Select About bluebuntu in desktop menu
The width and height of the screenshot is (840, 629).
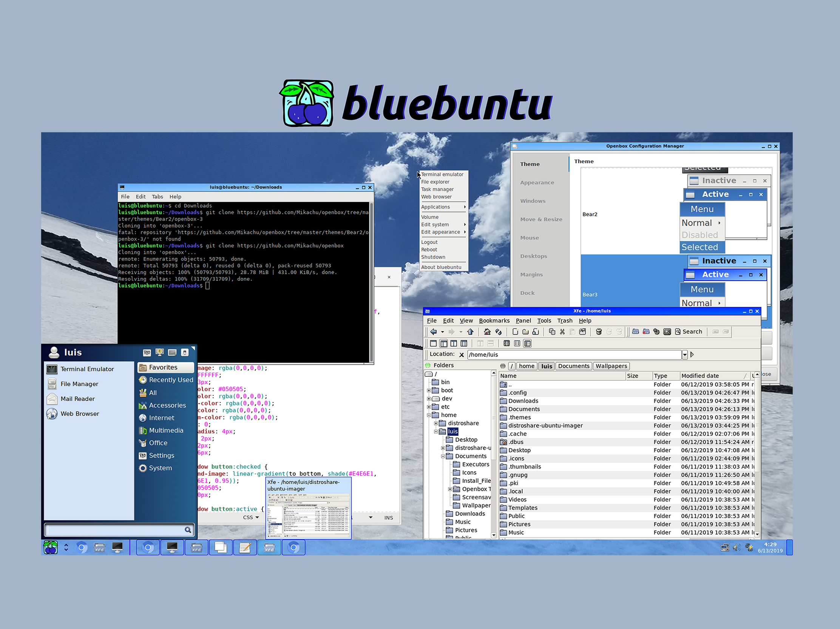pyautogui.click(x=441, y=267)
